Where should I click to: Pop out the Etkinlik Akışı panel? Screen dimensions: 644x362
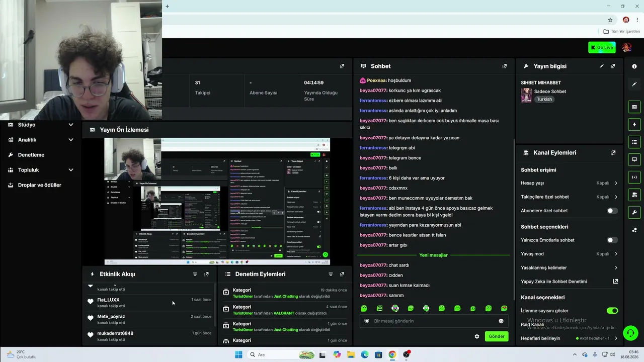tap(206, 274)
